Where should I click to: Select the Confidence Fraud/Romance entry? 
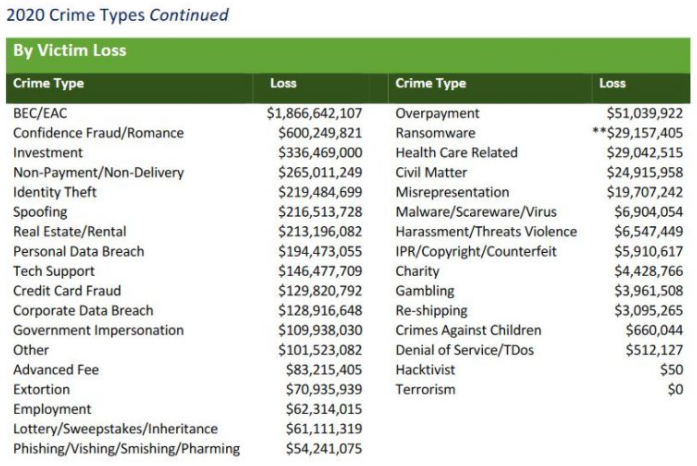[x=98, y=133]
